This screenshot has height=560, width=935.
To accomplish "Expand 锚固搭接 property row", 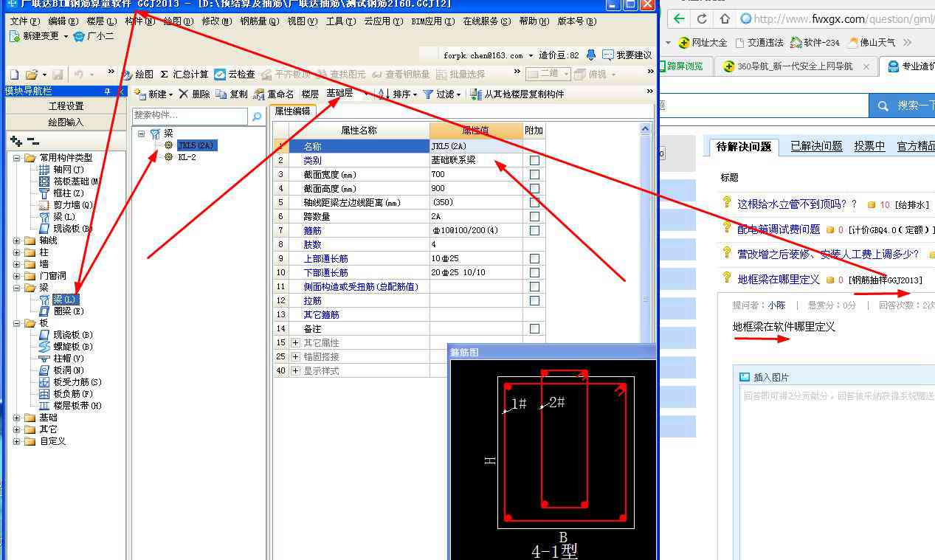I will point(296,357).
